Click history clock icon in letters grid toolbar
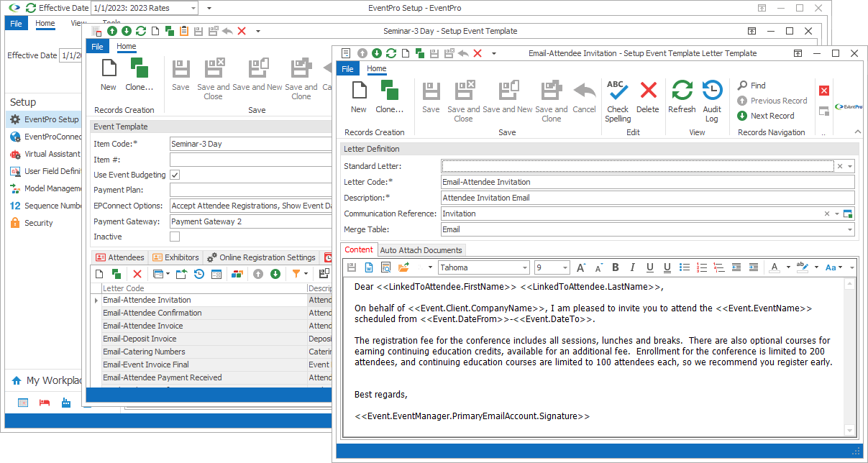Viewport: 868px width, 463px height. 198,273
